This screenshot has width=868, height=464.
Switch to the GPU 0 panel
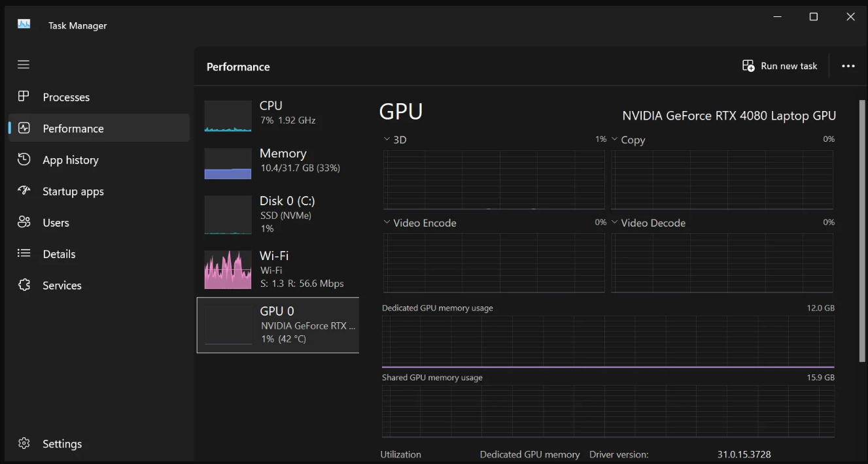click(x=277, y=324)
